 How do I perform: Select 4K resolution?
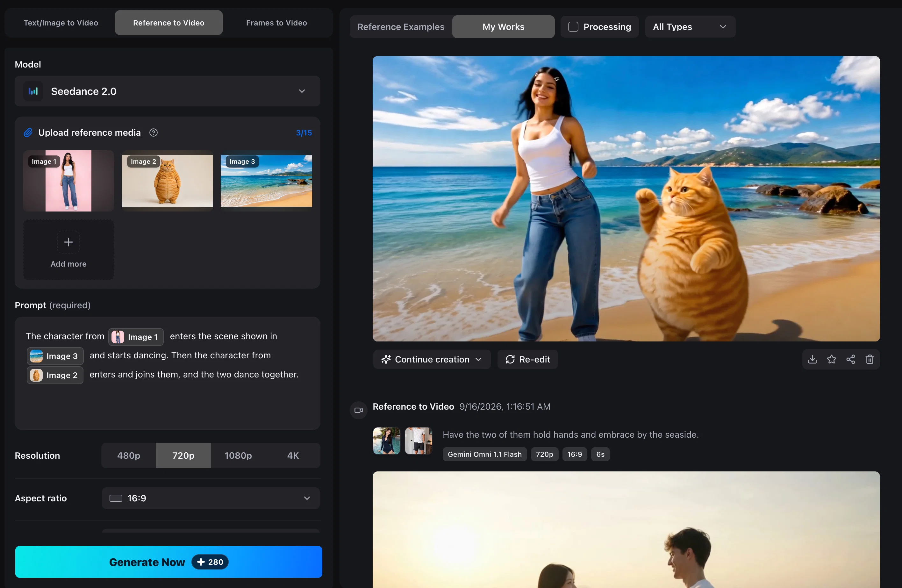pos(293,455)
